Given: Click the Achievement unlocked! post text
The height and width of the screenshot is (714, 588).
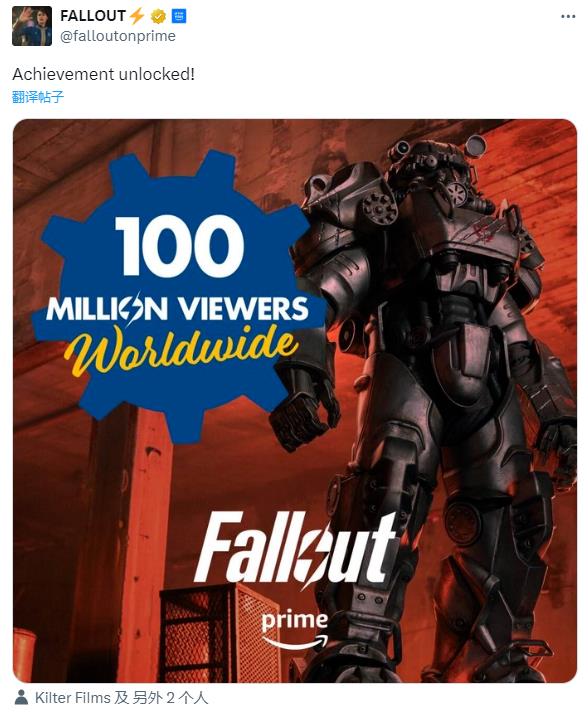Looking at the screenshot, I should point(103,74).
